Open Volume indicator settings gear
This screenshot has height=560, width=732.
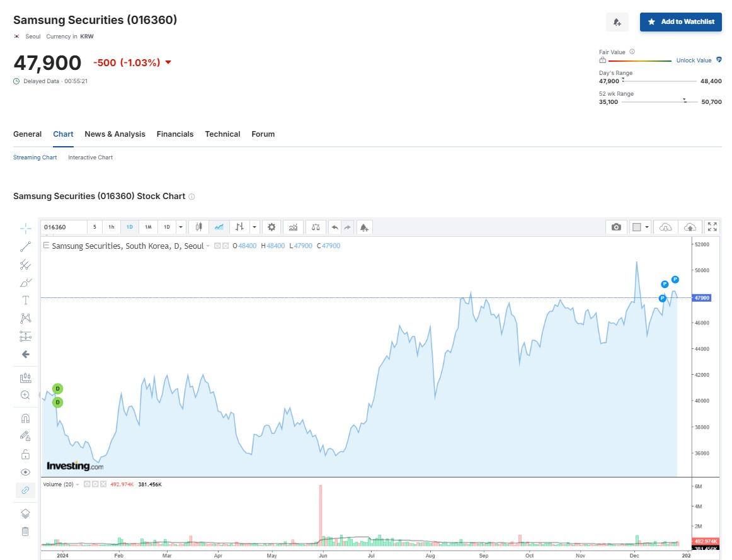tap(95, 484)
